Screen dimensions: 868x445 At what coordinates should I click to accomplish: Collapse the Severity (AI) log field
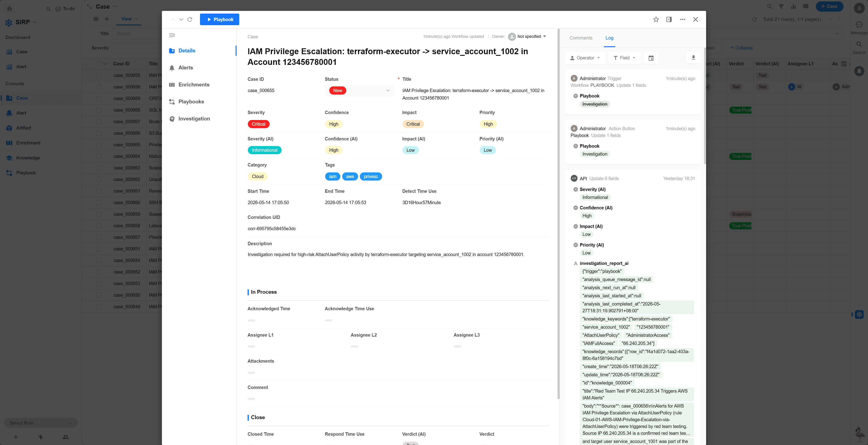coord(575,189)
